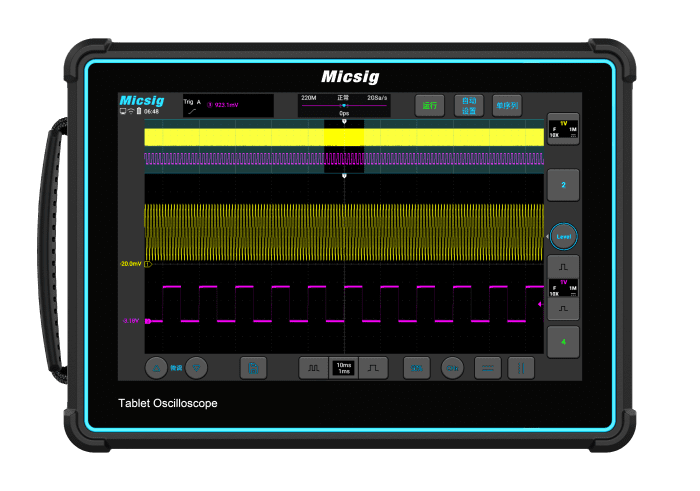Screen dimensions: 700x491
Task: Click the horizontal position slider at top
Action: 344,105
